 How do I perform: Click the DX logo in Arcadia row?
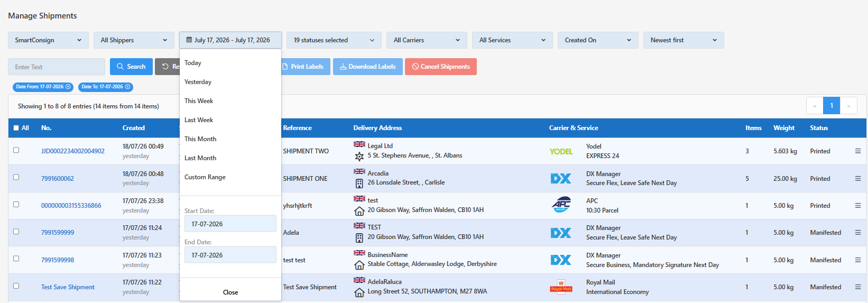pyautogui.click(x=561, y=179)
